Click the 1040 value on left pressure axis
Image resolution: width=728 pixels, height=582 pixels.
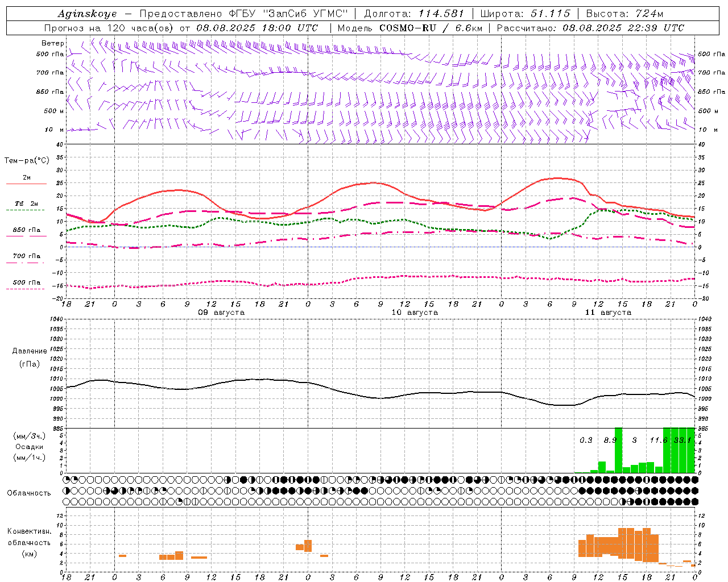[57, 319]
